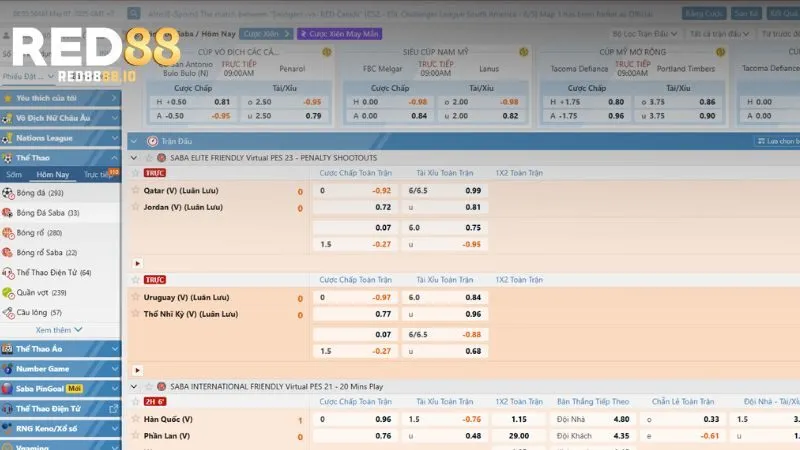
Task: Switch to the Sớm tab
Action: coord(14,174)
